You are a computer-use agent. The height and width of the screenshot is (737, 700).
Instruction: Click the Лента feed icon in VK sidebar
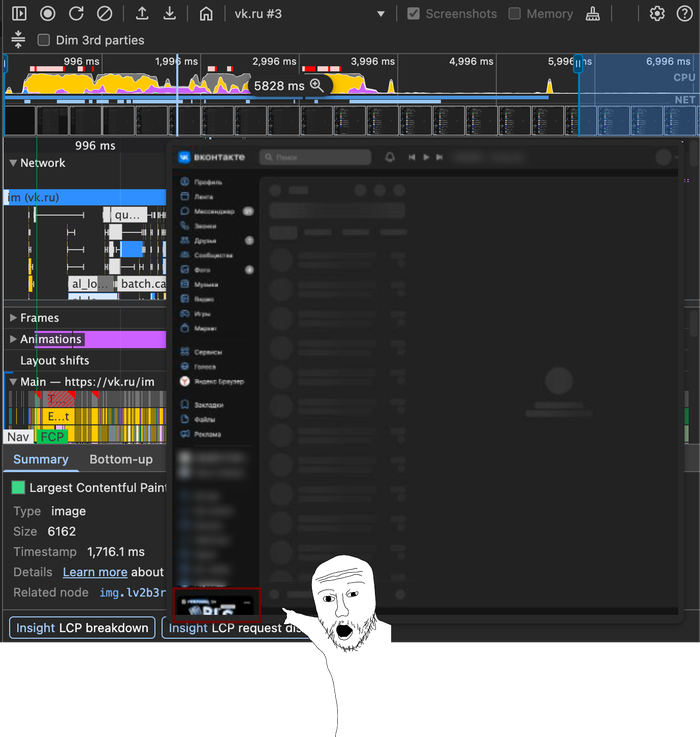pos(185,196)
